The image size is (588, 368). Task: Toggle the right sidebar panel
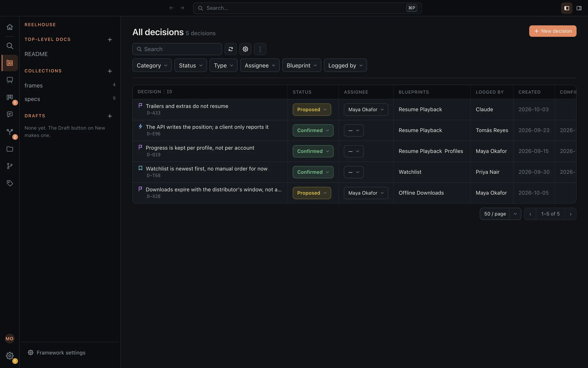tap(579, 8)
